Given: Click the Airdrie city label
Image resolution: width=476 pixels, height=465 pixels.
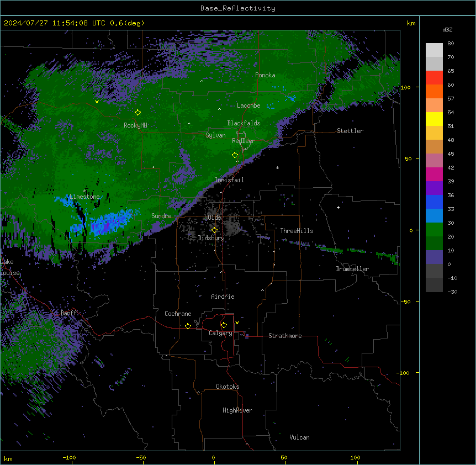Looking at the screenshot, I should click(223, 297).
